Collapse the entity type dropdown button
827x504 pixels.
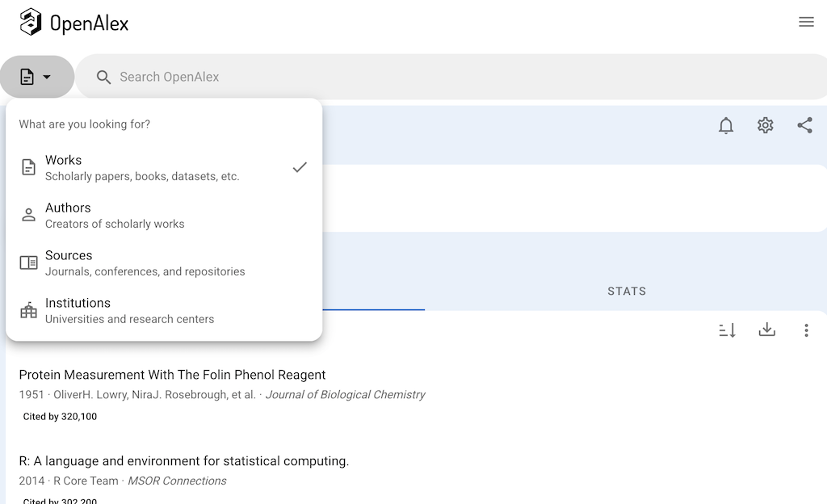point(36,77)
